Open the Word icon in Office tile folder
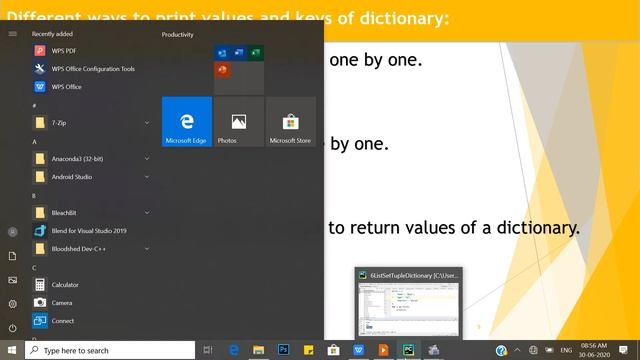 point(239,53)
